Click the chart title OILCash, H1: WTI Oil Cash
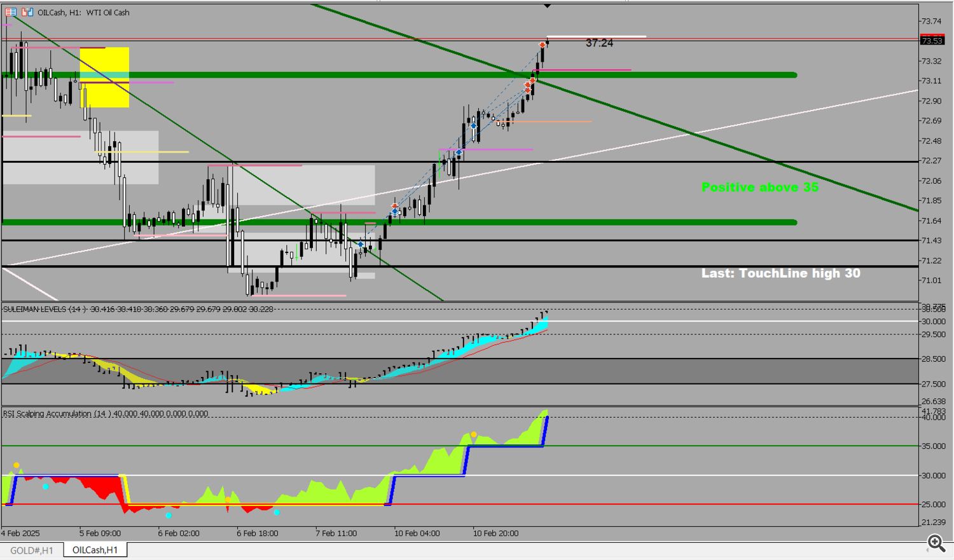 coord(83,12)
